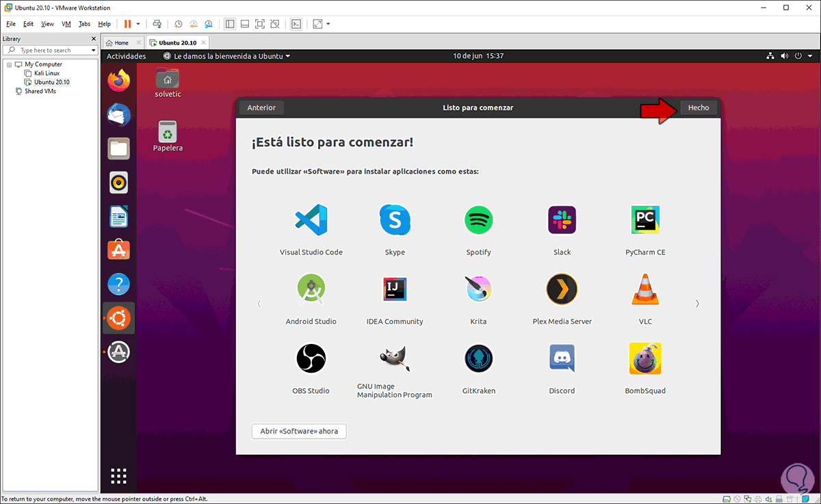Click Send Ctrl+Alt+Del toolbar icon
The width and height of the screenshot is (821, 504).
pyautogui.click(x=157, y=23)
